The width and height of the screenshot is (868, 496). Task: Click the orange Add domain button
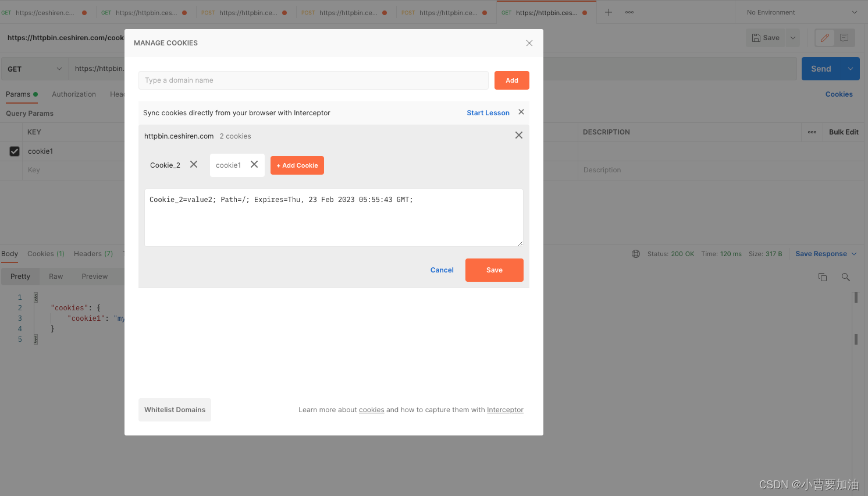click(512, 80)
